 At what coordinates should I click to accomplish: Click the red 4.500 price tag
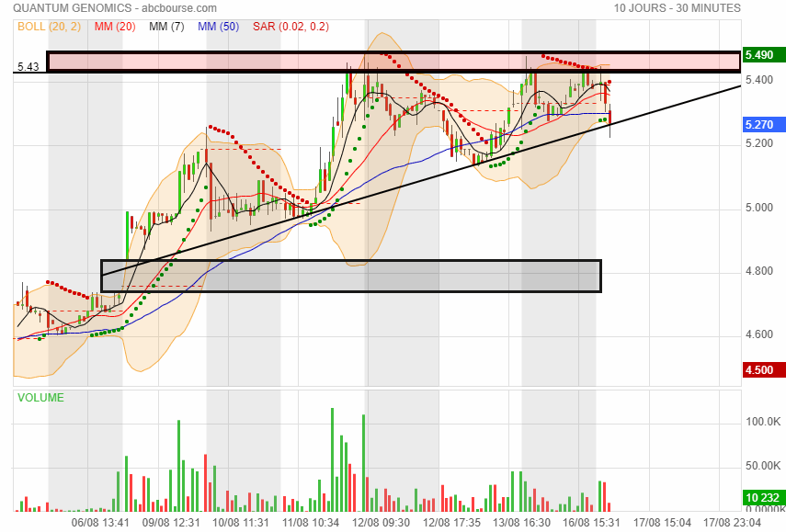(x=764, y=370)
